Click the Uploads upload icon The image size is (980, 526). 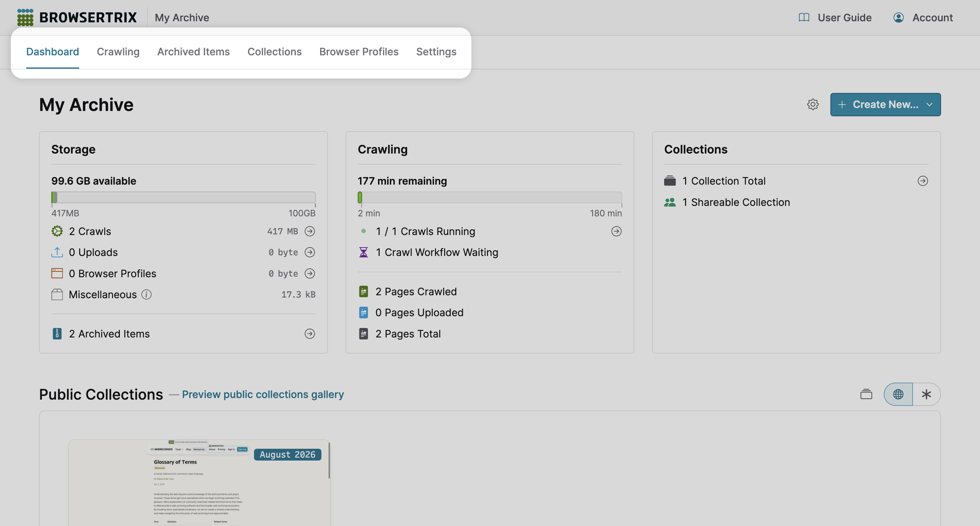click(x=57, y=252)
